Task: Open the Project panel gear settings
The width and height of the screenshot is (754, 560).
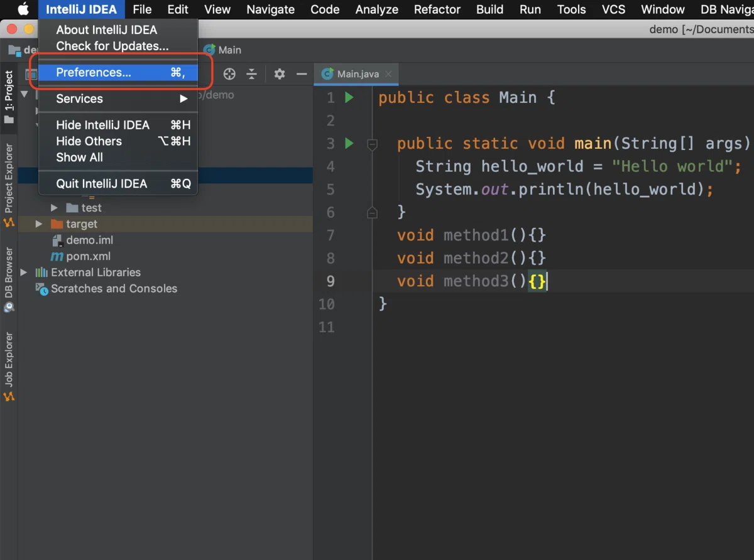Action: coord(280,74)
